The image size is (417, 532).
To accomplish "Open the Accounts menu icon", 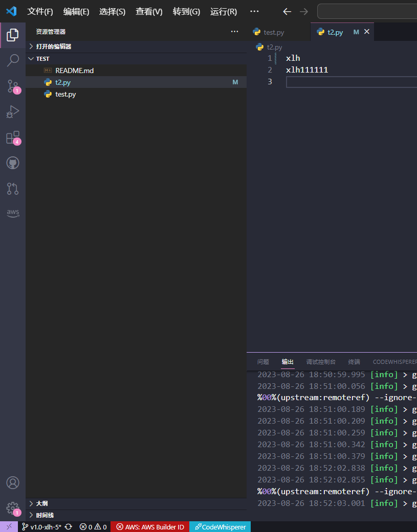I will 13,482.
